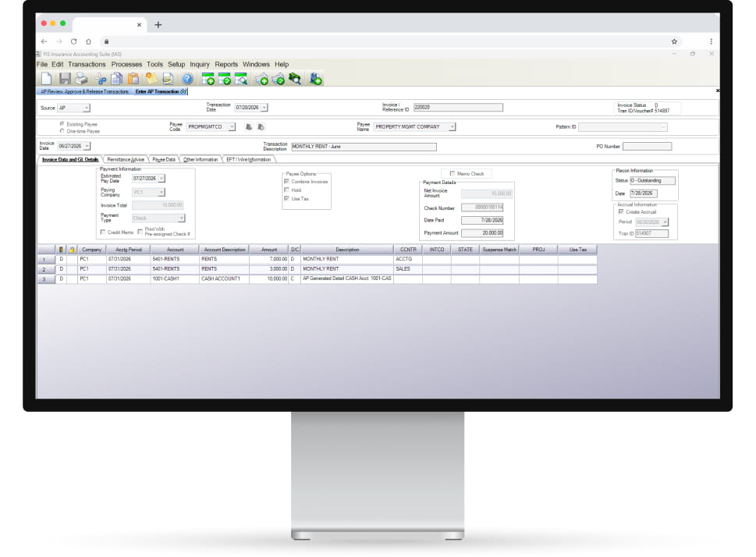Click the New document toolbar icon
Screen dimensions: 756x557
coord(46,79)
